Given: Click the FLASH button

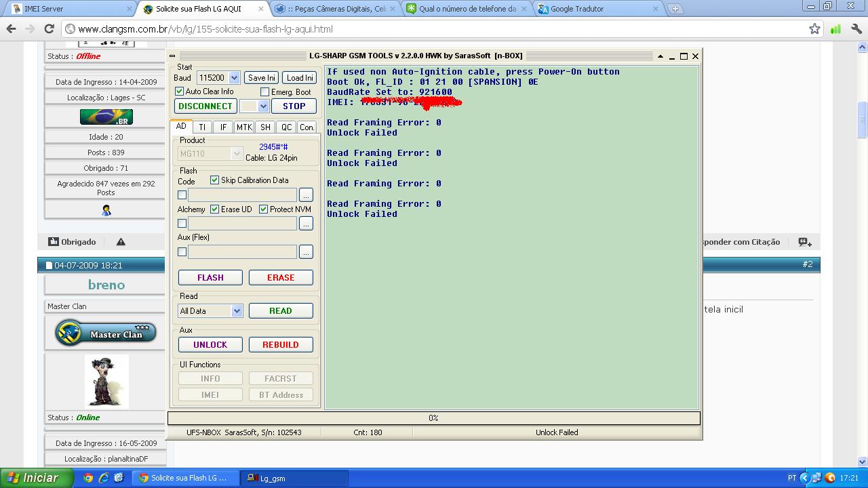Looking at the screenshot, I should coord(210,277).
